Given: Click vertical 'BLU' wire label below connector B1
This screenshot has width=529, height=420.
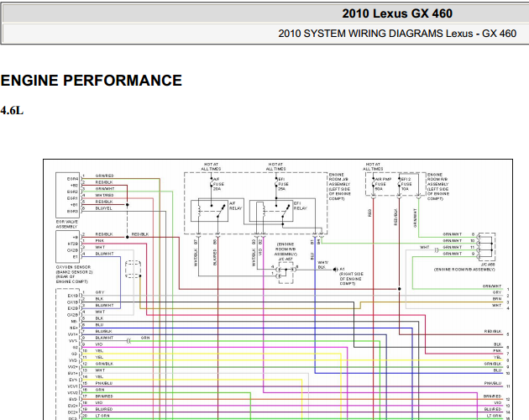Looking at the screenshot, I should tap(312, 255).
